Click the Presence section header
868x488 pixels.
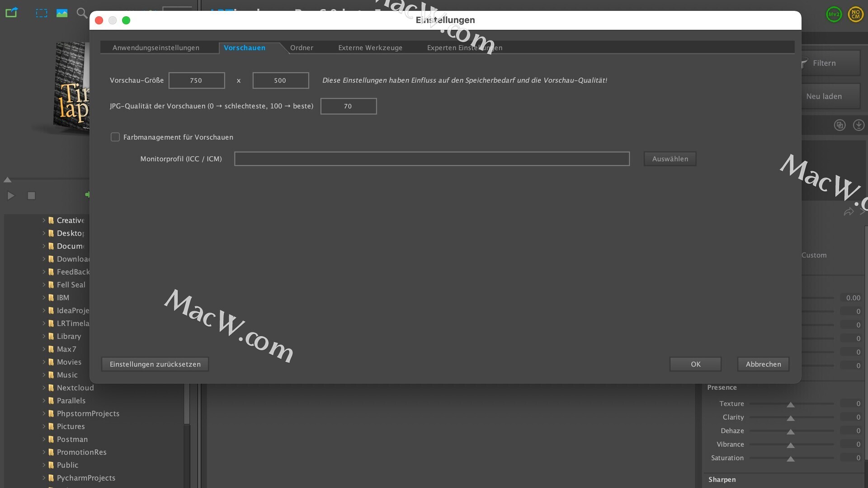pos(722,387)
